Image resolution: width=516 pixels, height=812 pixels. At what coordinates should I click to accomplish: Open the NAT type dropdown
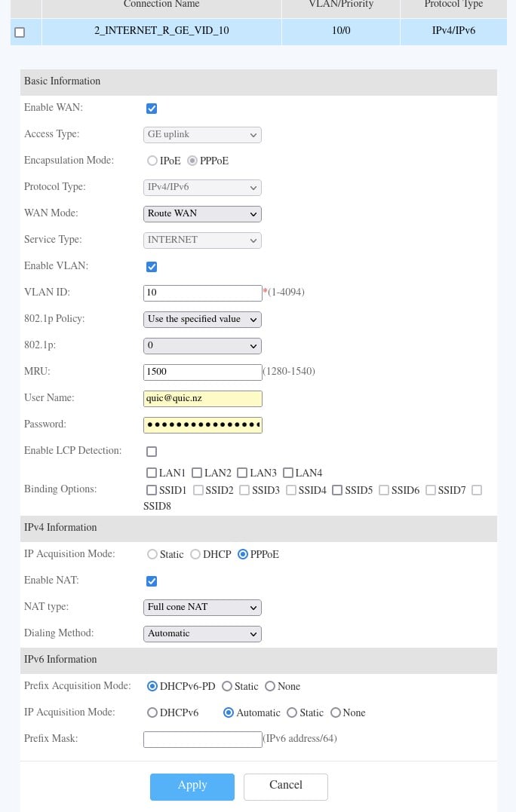pos(202,608)
